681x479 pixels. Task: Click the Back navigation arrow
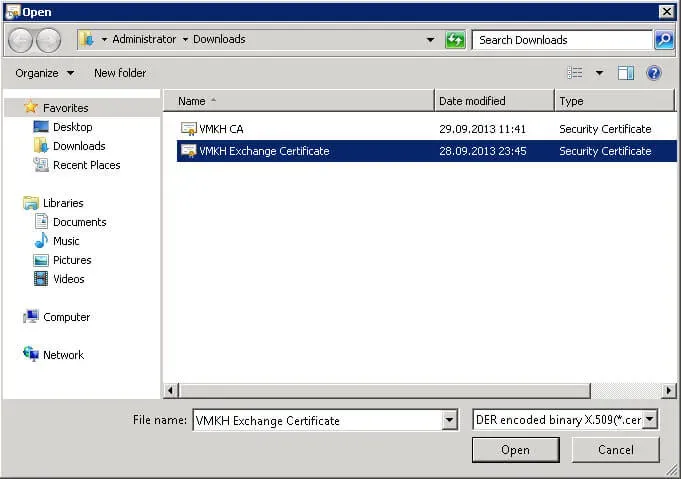click(x=20, y=40)
